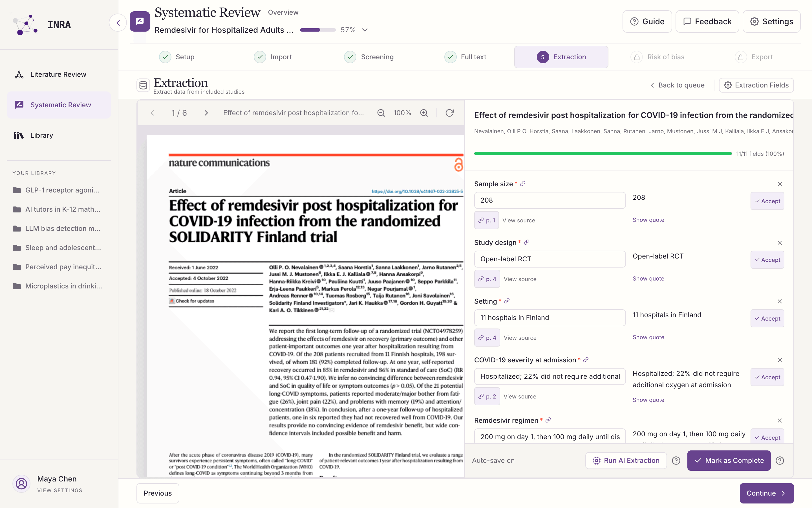Click the refresh icon in PDF toolbar
812x508 pixels.
450,113
